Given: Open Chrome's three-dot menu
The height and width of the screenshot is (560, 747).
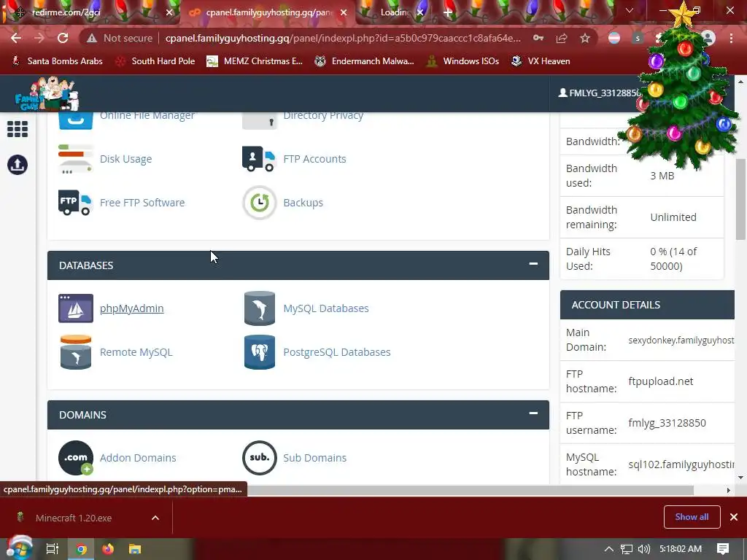Looking at the screenshot, I should pos(731,38).
